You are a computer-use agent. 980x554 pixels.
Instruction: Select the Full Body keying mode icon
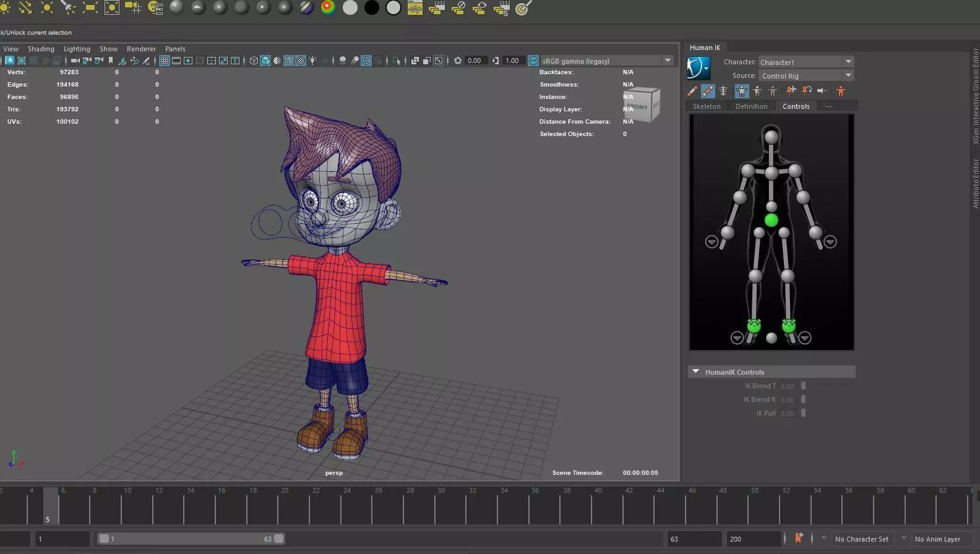pos(742,91)
